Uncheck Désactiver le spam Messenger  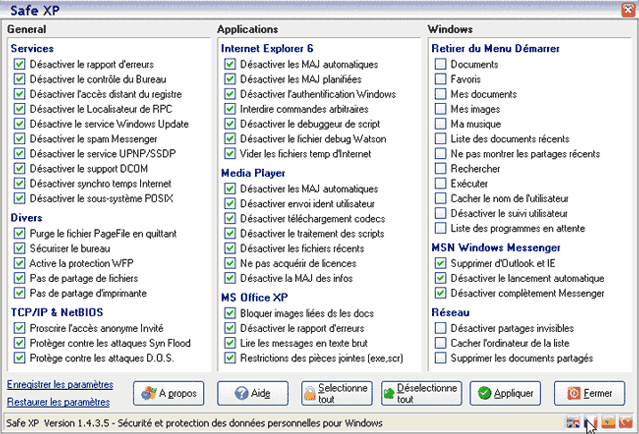click(x=19, y=139)
